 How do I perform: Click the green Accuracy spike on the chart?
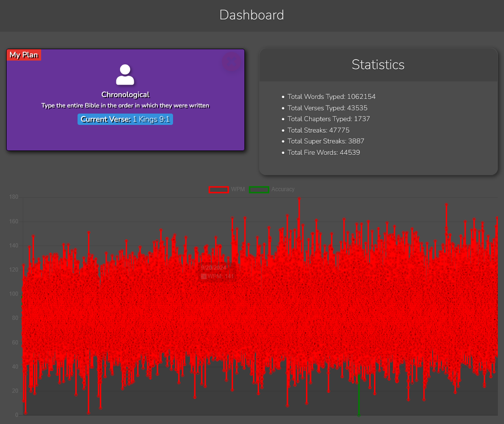(x=359, y=397)
